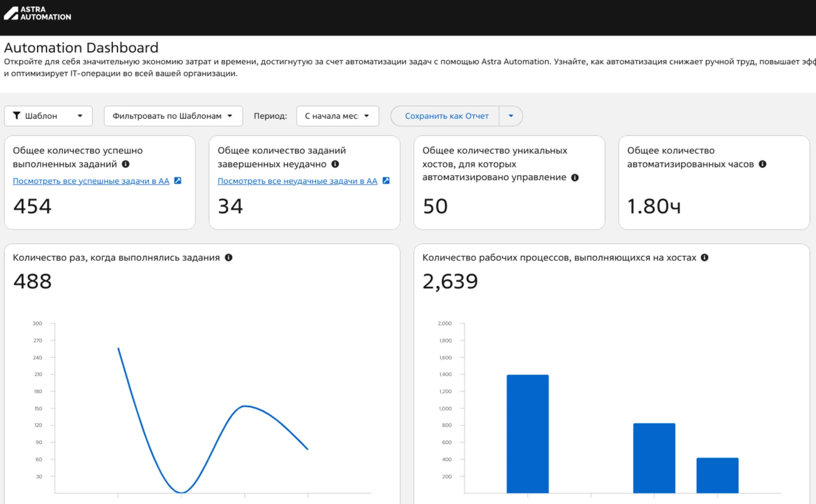Click the 300 label on line chart axis
This screenshot has width=816, height=504.
37,323
